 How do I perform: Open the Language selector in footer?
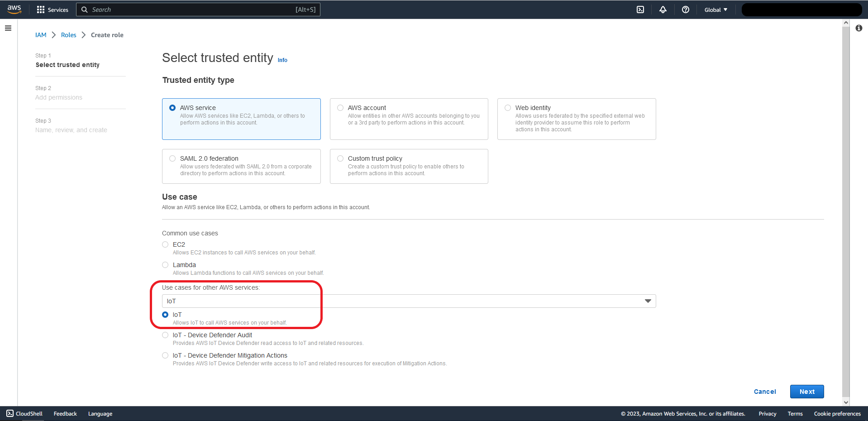pos(100,413)
